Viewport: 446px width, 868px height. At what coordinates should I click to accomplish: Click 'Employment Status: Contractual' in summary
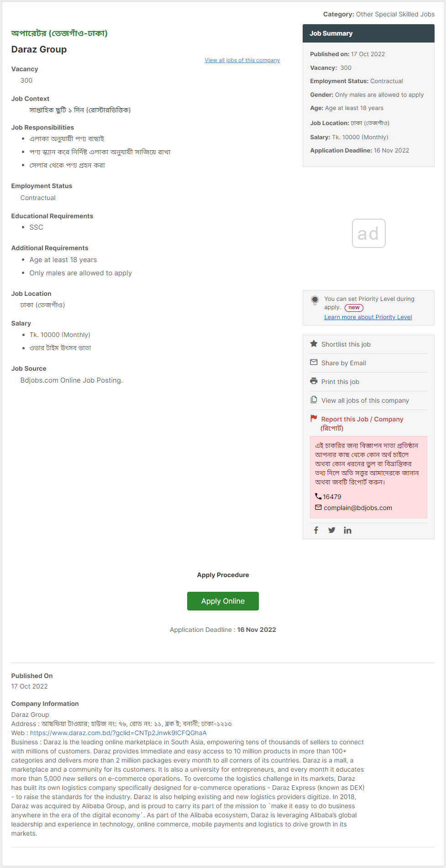click(357, 81)
